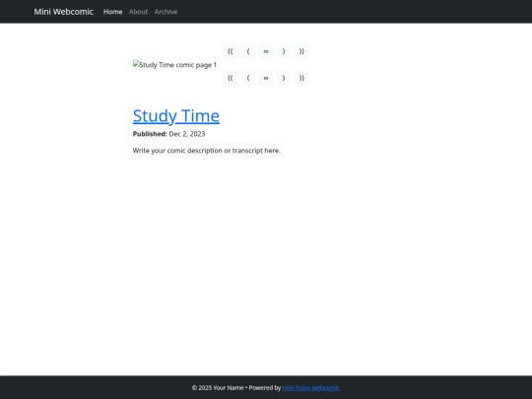Click the middle archive button in top row
The width and height of the screenshot is (532, 399).
pos(266,51)
